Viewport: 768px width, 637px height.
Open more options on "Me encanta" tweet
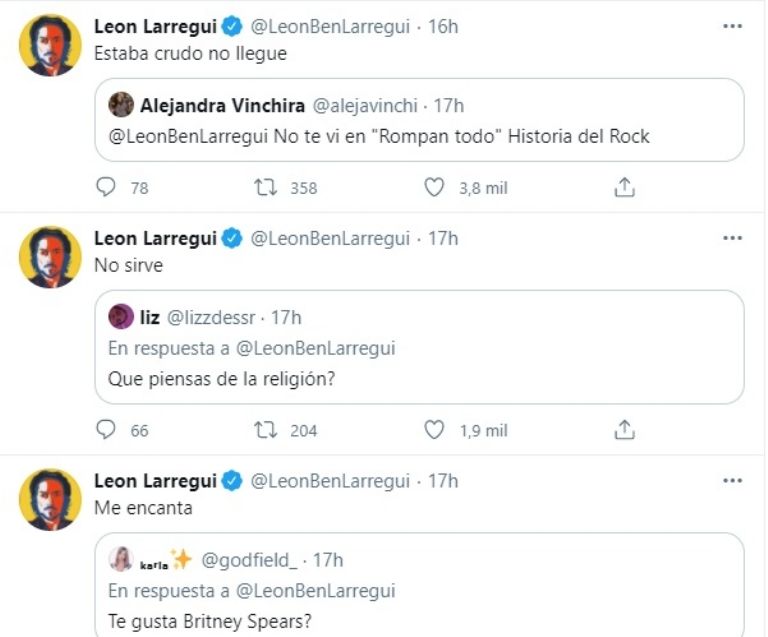(732, 481)
